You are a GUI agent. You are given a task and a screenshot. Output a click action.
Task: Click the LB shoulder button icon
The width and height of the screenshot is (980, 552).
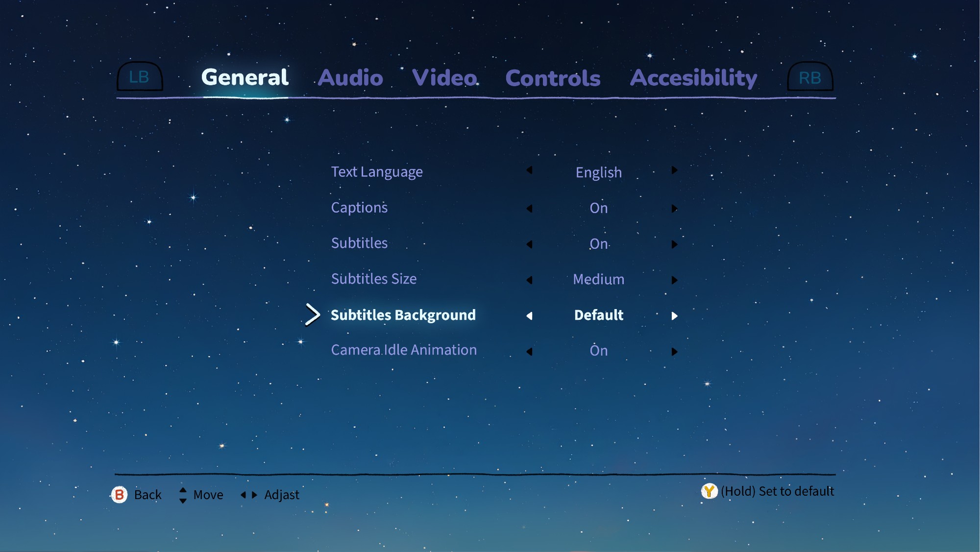[140, 77]
